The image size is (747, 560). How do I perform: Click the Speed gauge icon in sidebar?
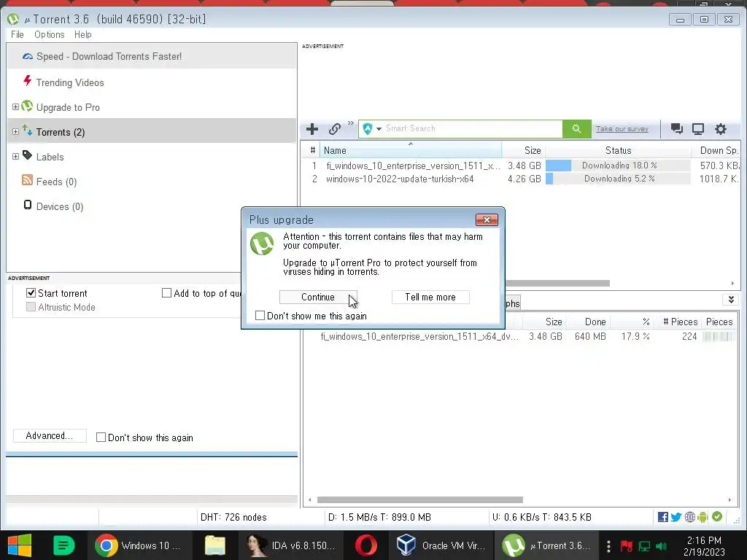click(x=28, y=56)
